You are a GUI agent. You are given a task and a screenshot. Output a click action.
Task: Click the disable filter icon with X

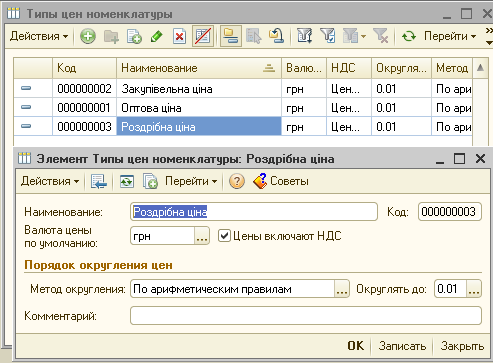[380, 36]
